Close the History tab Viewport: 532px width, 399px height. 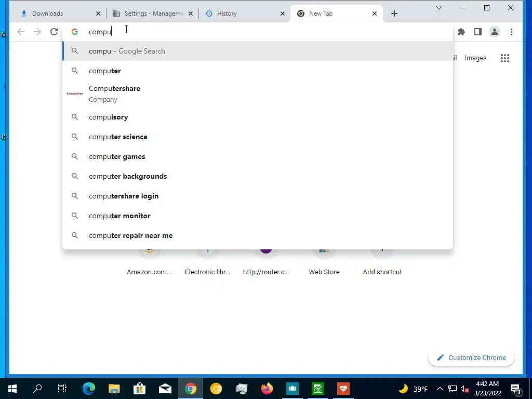tap(283, 14)
